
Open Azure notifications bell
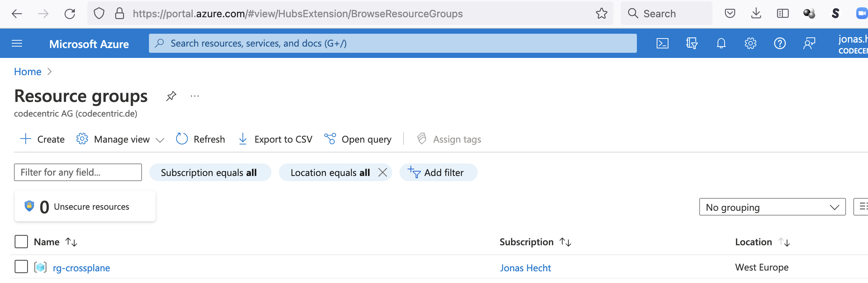point(721,43)
